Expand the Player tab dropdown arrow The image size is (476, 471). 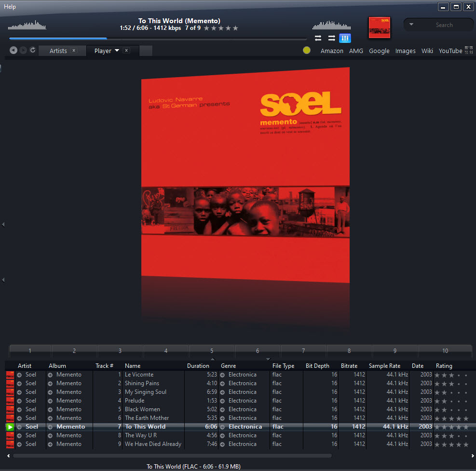(x=117, y=51)
